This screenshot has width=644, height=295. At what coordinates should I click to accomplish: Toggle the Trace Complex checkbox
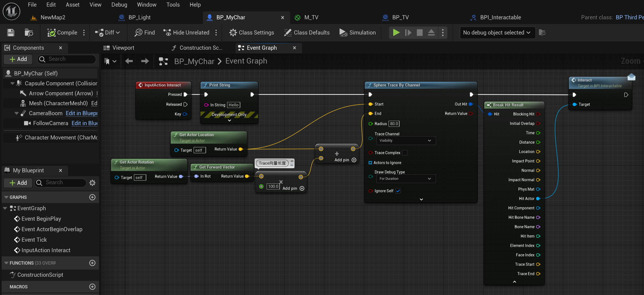pyautogui.click(x=405, y=153)
